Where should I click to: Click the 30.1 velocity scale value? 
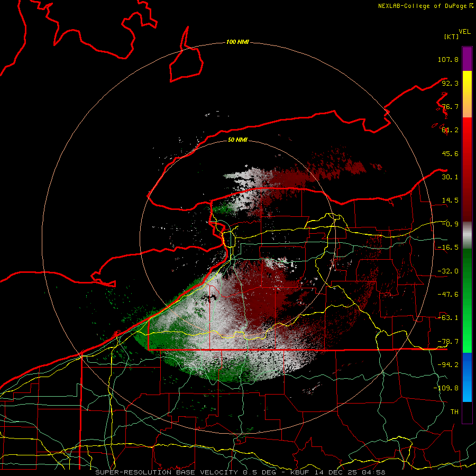point(450,177)
